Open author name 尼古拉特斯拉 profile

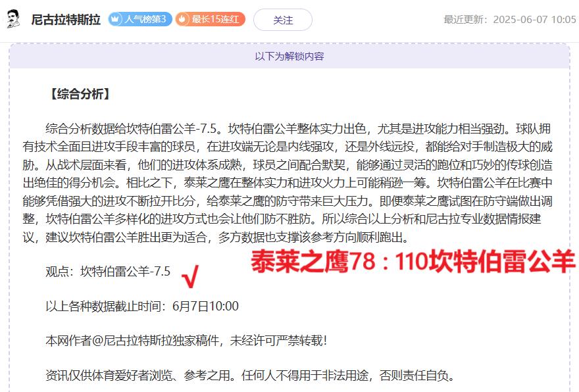click(66, 19)
